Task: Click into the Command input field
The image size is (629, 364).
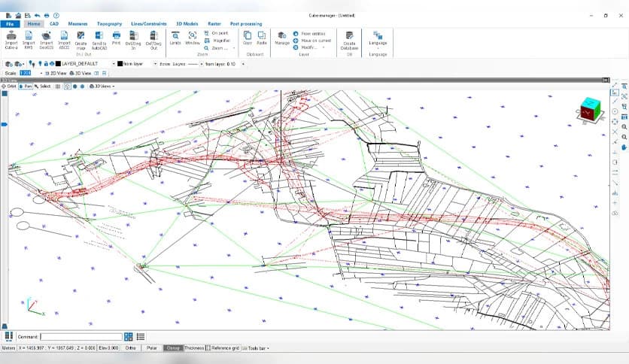Action: [x=81, y=337]
